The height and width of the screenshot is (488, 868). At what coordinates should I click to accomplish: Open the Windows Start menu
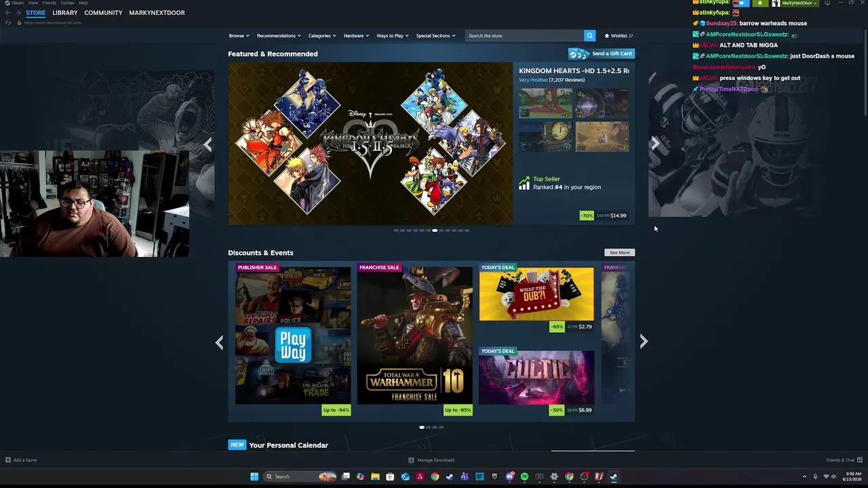tap(254, 476)
